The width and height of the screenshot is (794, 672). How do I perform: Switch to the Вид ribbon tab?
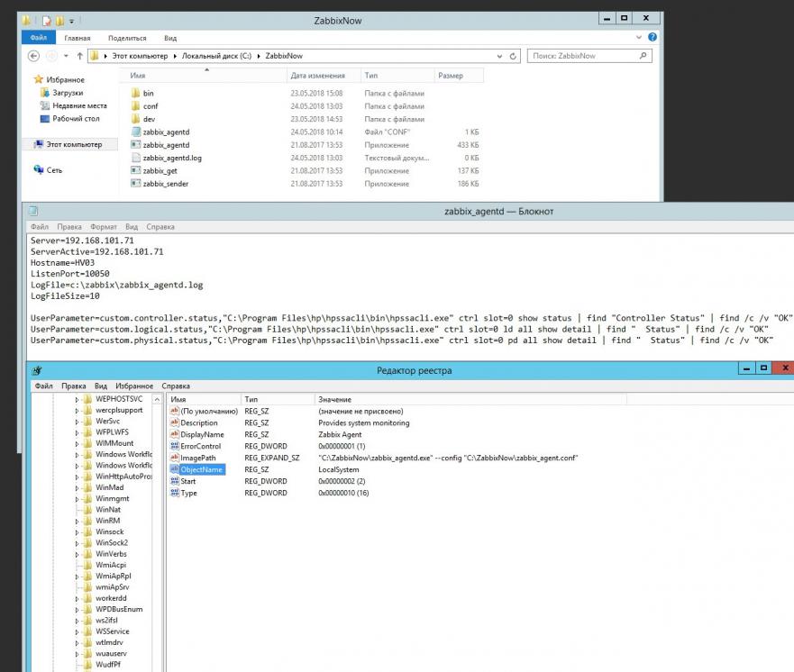click(x=170, y=39)
